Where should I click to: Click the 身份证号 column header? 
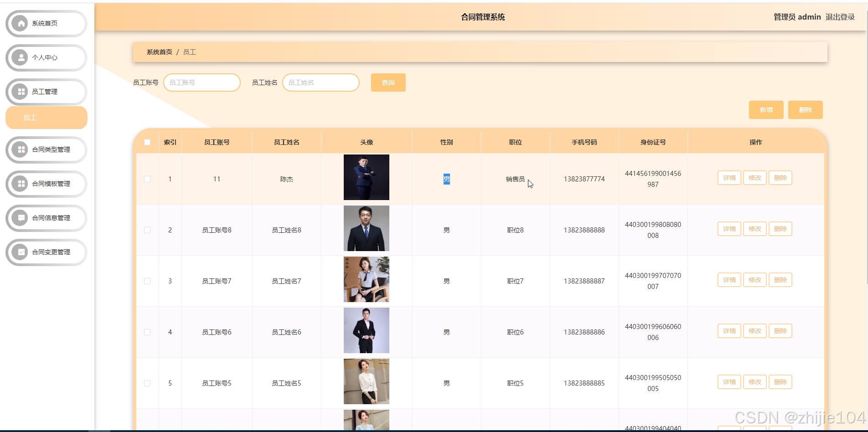pyautogui.click(x=653, y=142)
